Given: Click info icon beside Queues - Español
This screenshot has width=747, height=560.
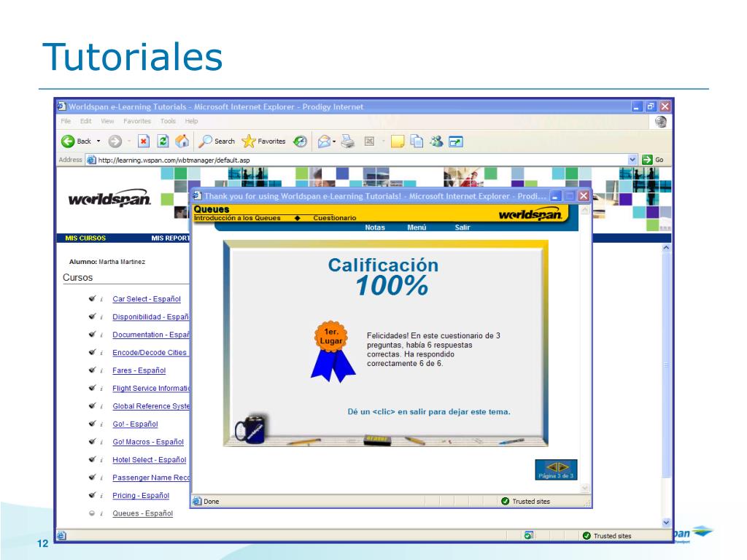Looking at the screenshot, I should 101,513.
